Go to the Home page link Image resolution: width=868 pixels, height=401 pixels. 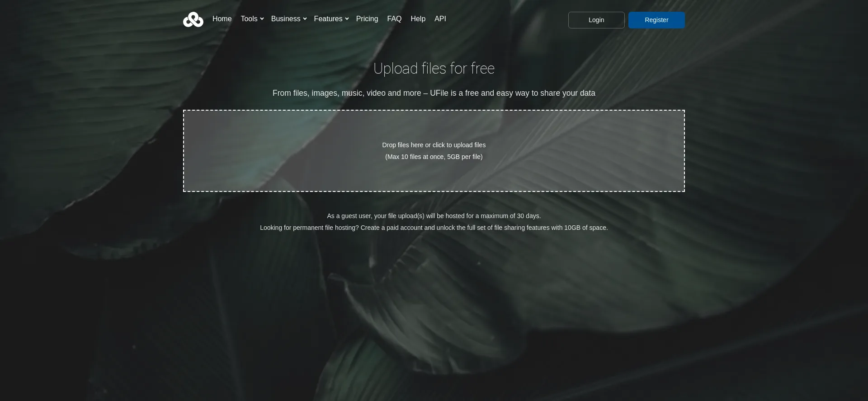[x=222, y=19]
